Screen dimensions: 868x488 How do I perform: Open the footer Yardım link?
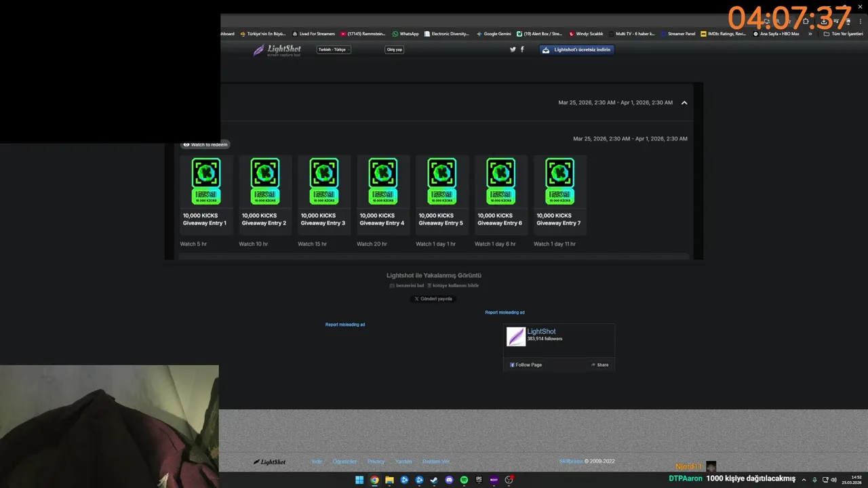[403, 462]
